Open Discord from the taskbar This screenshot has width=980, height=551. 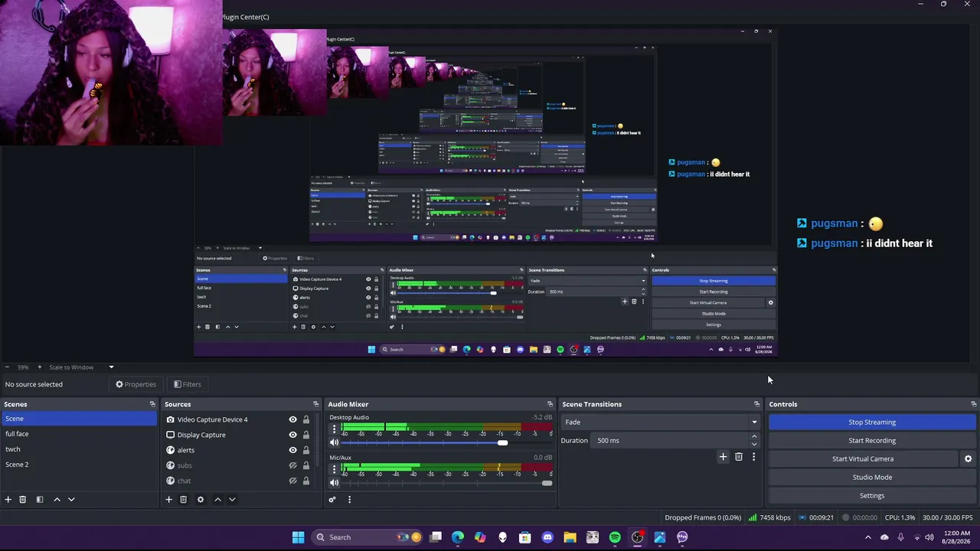547,537
